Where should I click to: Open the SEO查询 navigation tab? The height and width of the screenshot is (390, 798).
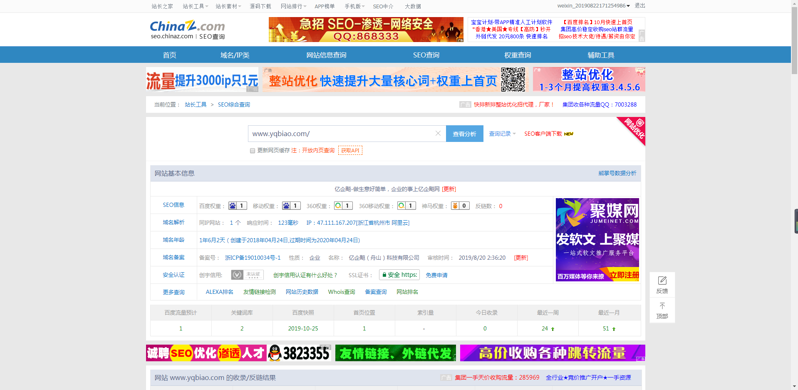[426, 55]
